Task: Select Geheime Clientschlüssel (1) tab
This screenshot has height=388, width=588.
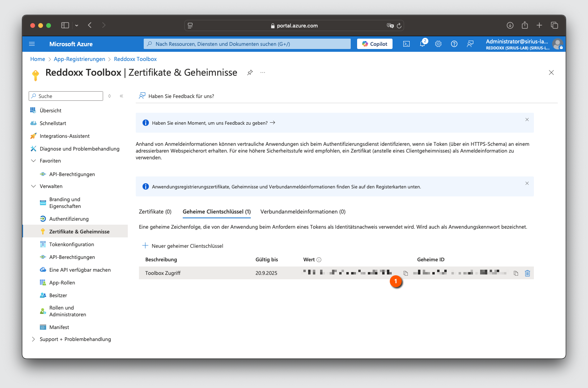Action: coord(217,212)
